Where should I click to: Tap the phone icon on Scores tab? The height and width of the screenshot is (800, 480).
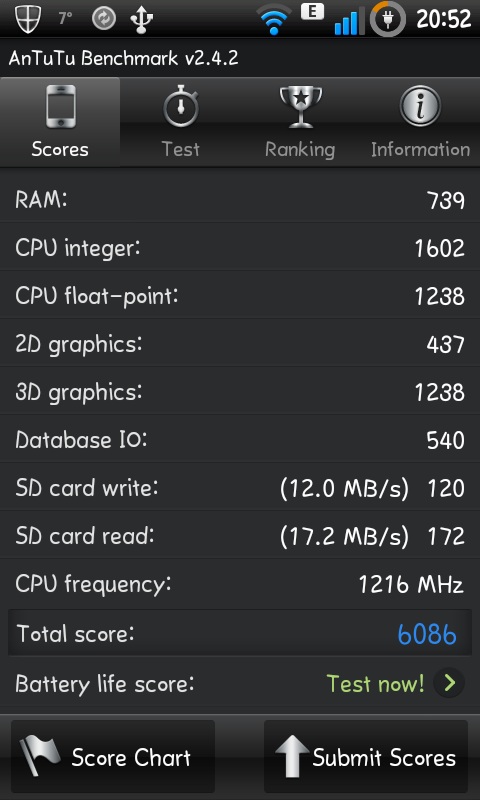tap(60, 107)
